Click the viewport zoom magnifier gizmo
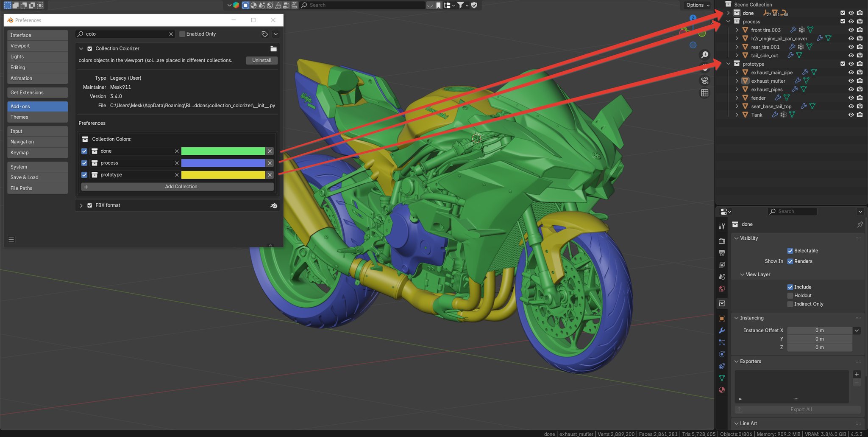Viewport: 868px width, 437px height. pos(704,55)
